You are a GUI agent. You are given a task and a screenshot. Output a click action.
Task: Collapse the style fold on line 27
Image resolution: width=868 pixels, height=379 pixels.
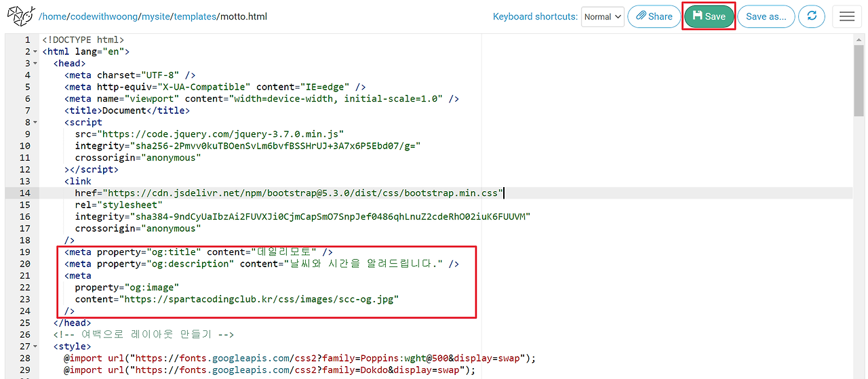[x=35, y=346]
